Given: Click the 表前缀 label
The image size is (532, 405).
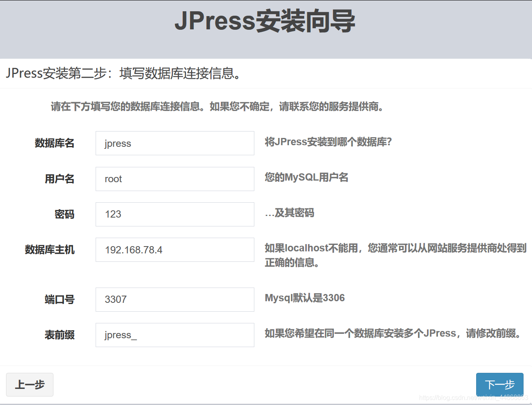Looking at the screenshot, I should tap(59, 335).
